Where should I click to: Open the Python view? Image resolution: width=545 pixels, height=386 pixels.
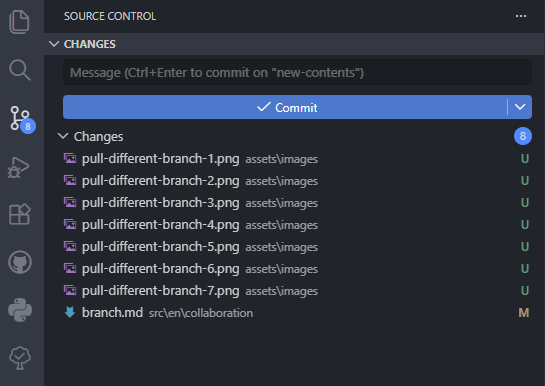click(20, 310)
